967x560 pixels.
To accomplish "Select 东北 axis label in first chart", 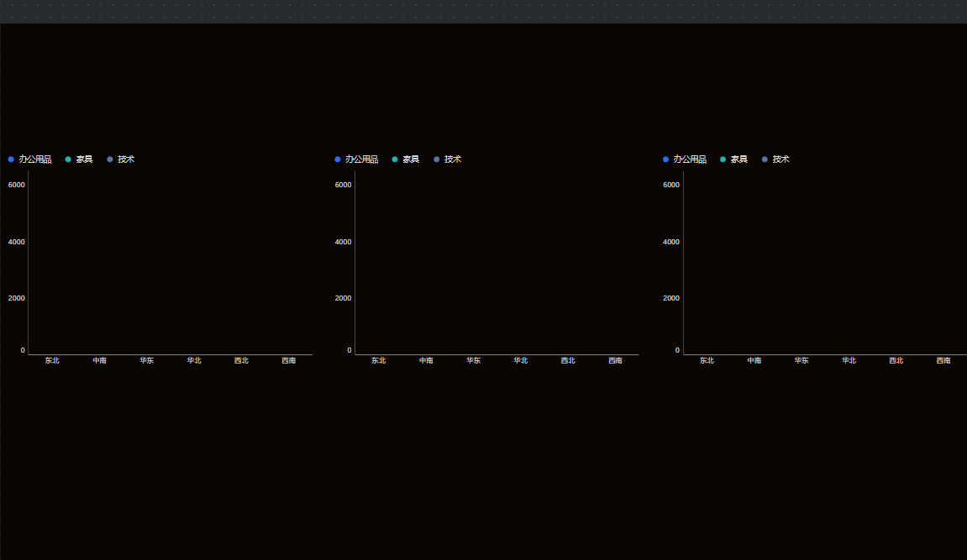I will tap(52, 361).
